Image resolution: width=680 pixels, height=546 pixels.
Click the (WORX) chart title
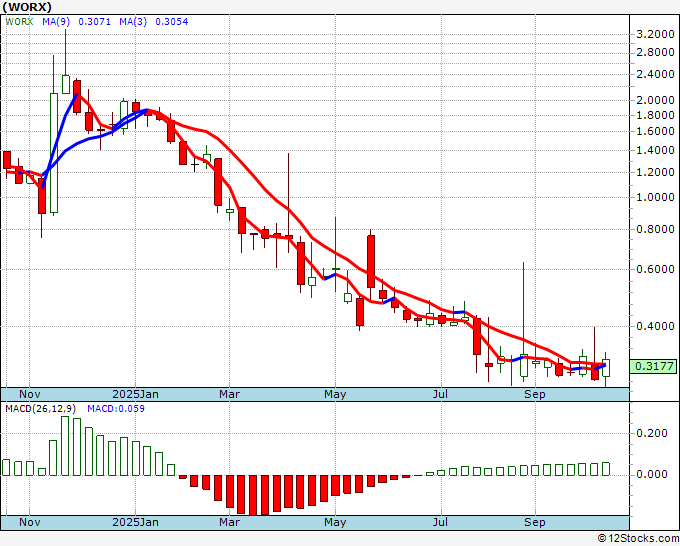tap(26, 7)
